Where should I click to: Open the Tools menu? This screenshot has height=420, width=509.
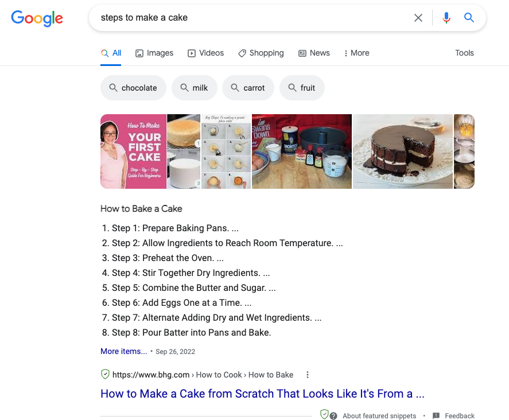point(464,53)
